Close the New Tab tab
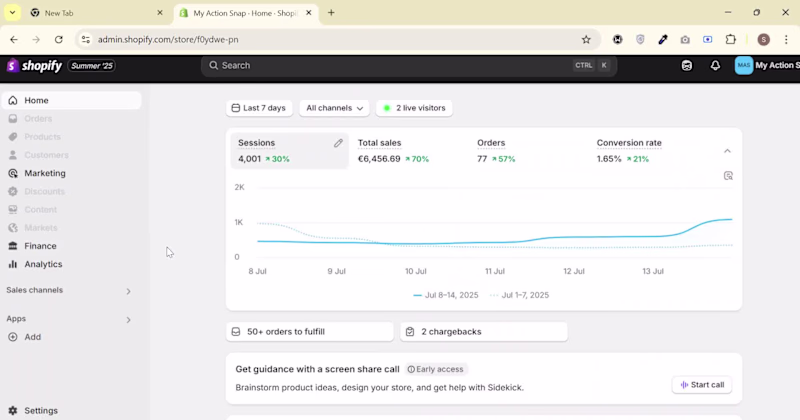Screen dimensions: 800x420 (x=160, y=13)
